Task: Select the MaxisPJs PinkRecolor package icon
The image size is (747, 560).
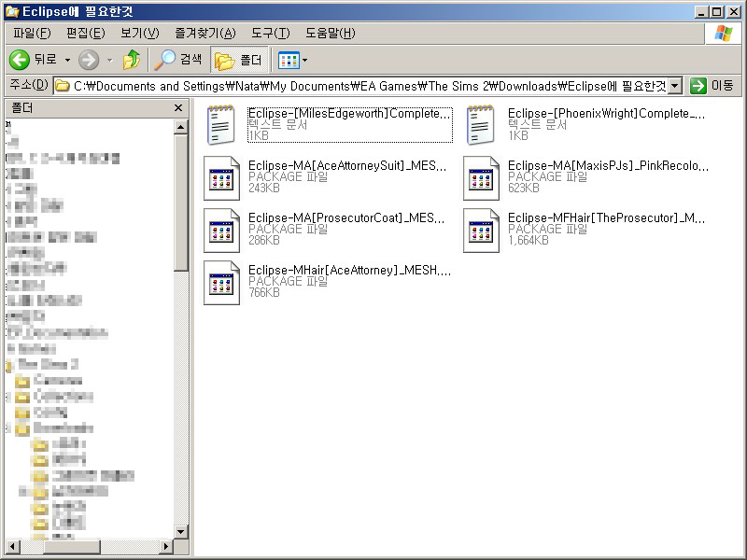Action: (x=481, y=178)
